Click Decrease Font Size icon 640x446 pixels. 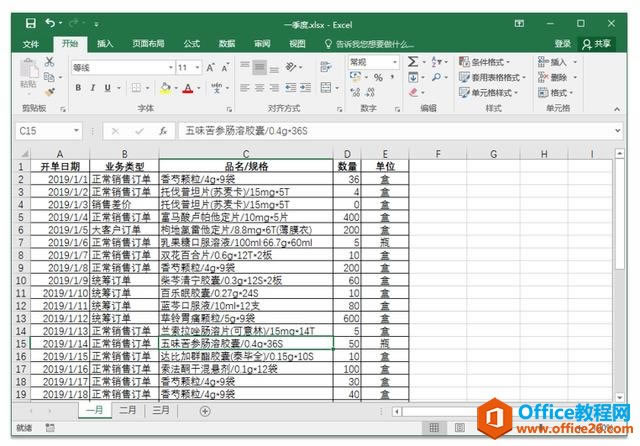(x=225, y=68)
